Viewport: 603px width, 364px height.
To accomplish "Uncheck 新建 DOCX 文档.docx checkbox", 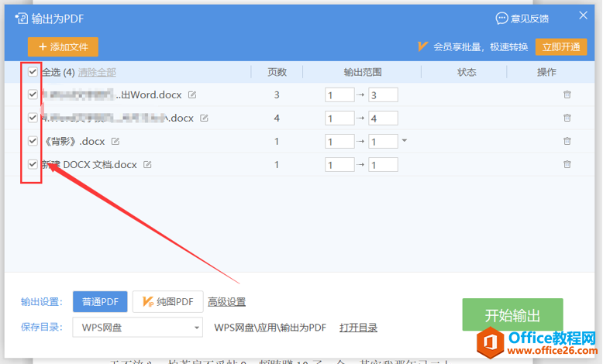I will coord(33,164).
